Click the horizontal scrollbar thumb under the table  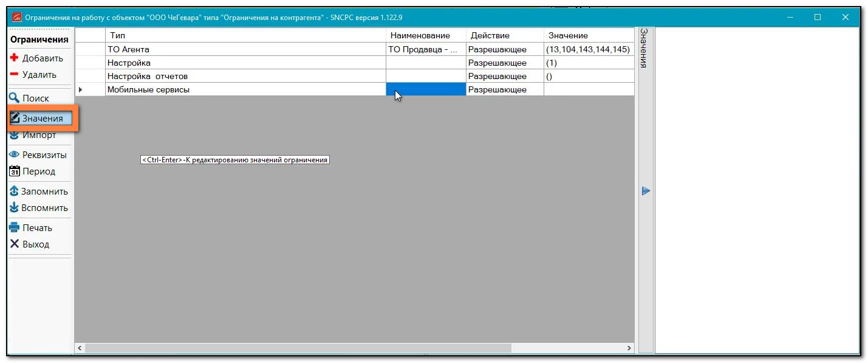[x=298, y=348]
